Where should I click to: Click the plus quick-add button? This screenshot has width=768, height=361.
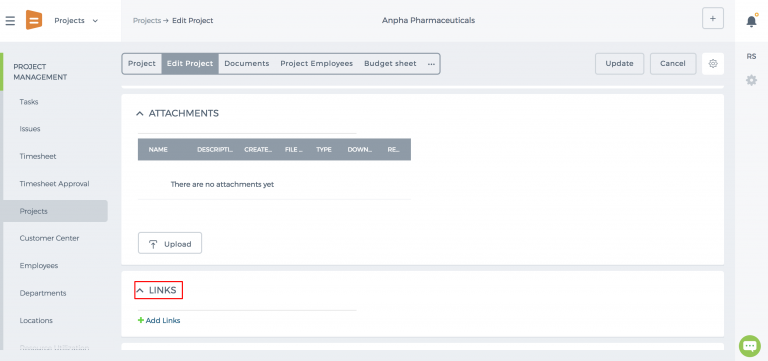[x=713, y=19]
